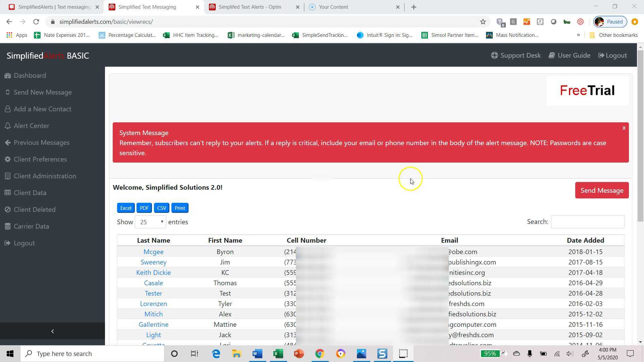
Task: Click the Alert Center bell icon
Action: 7,126
